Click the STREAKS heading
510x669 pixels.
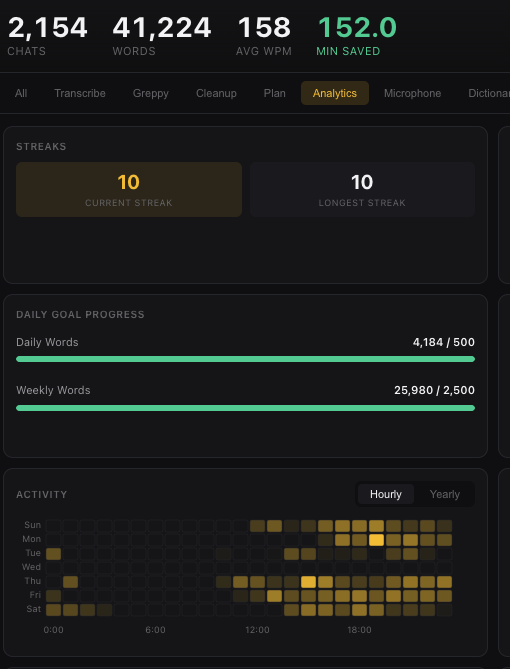click(41, 146)
